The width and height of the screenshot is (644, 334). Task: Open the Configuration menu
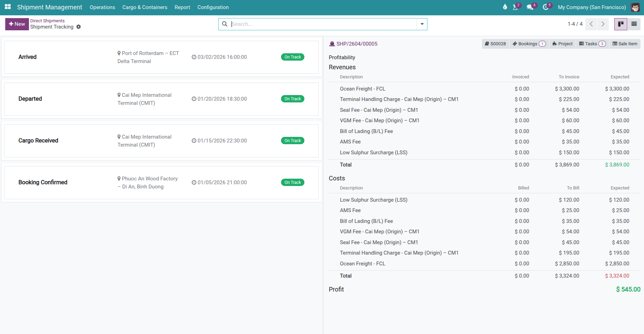click(x=213, y=7)
